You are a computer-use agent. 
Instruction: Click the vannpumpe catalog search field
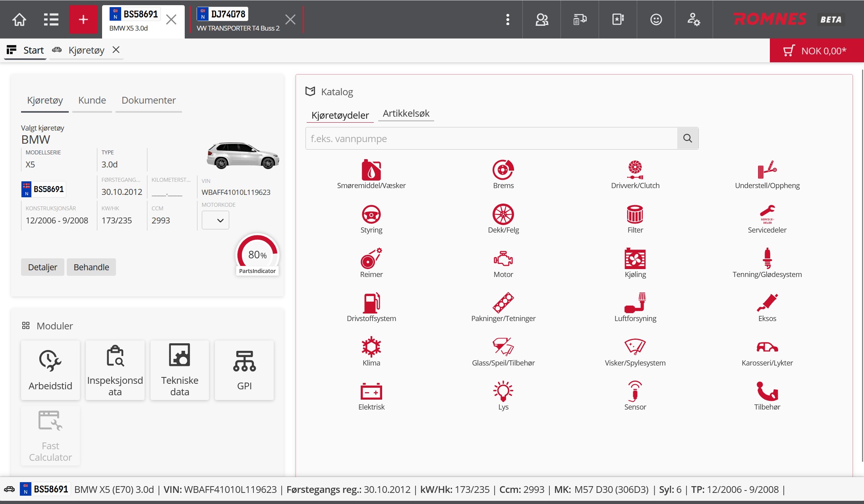click(491, 139)
